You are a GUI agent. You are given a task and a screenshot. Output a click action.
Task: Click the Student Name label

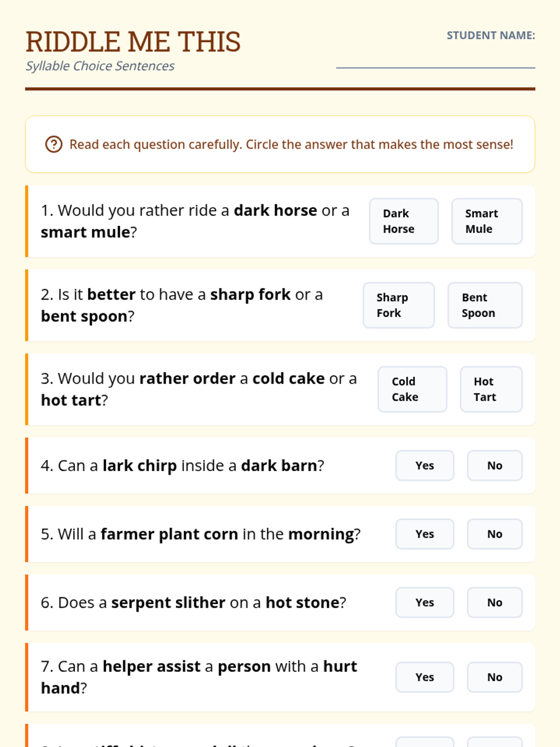490,35
